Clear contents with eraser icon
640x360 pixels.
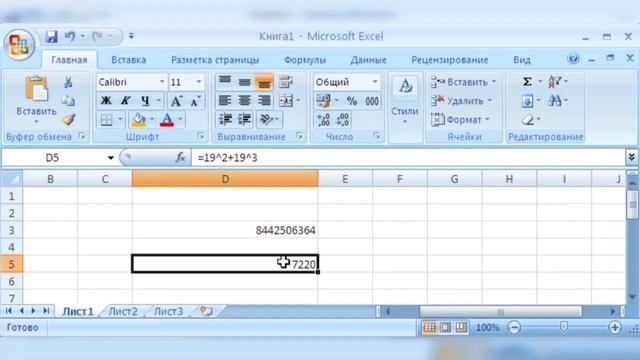coord(528,120)
